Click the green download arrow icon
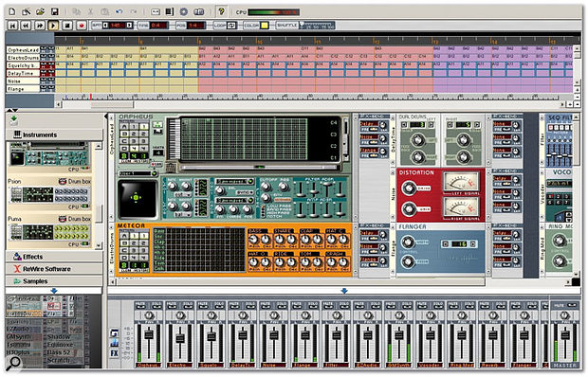The height and width of the screenshot is (377, 588). 14,120
